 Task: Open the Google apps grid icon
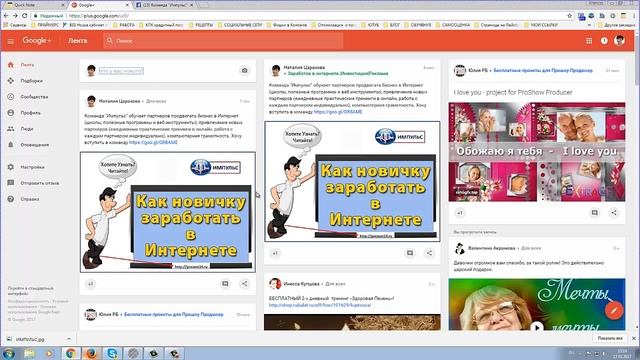tap(589, 41)
